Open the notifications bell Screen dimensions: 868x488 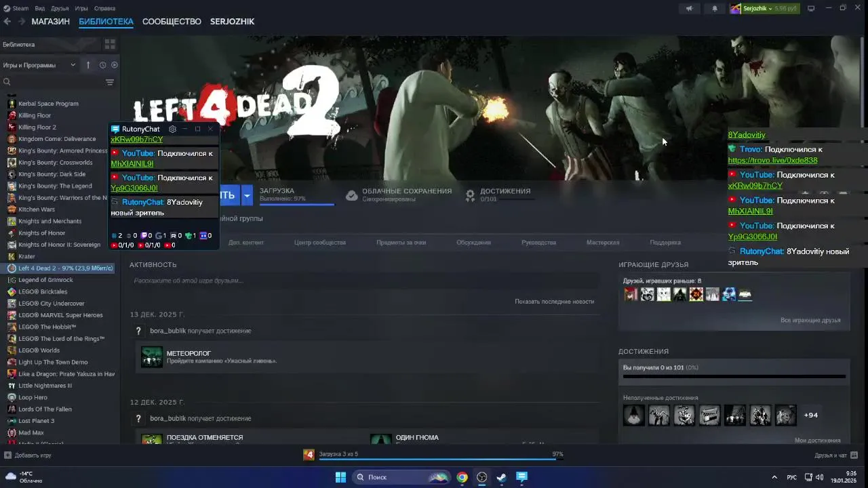click(x=714, y=8)
